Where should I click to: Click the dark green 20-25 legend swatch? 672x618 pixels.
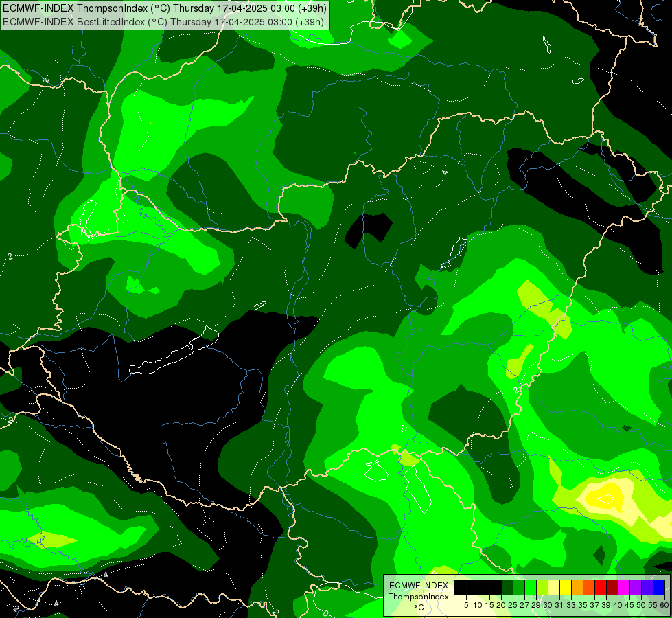pos(507,587)
